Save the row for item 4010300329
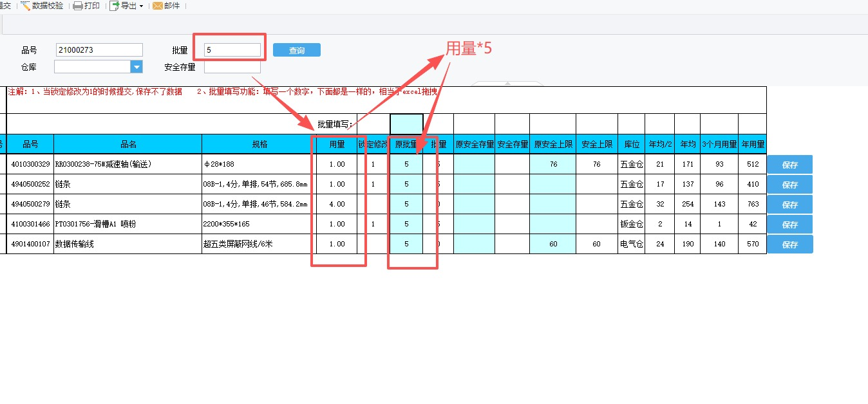The height and width of the screenshot is (404, 868). (x=789, y=165)
